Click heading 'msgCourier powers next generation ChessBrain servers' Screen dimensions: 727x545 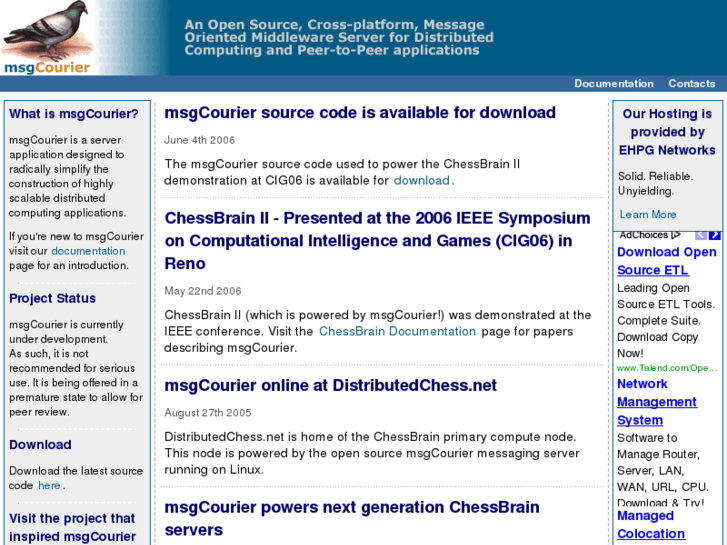pos(352,519)
